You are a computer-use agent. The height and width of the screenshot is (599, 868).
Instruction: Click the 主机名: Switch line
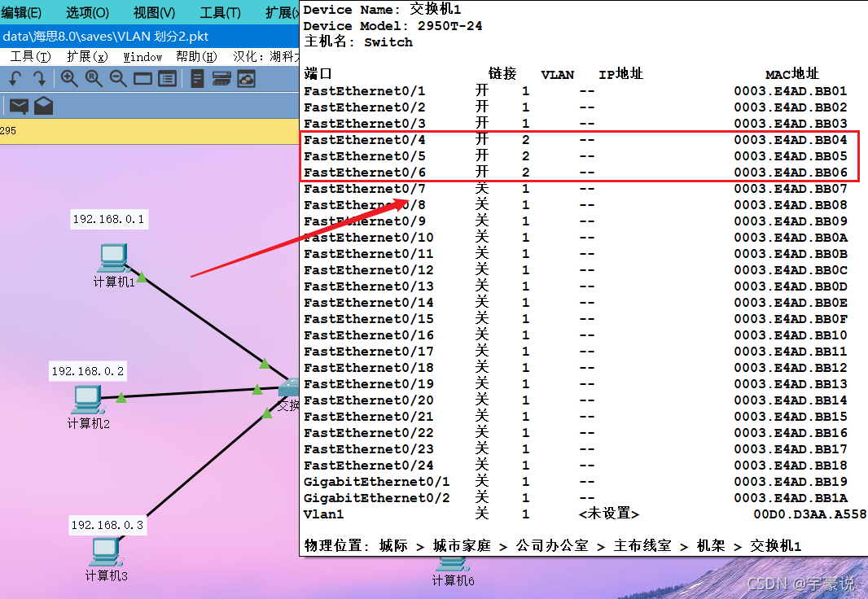[358, 42]
